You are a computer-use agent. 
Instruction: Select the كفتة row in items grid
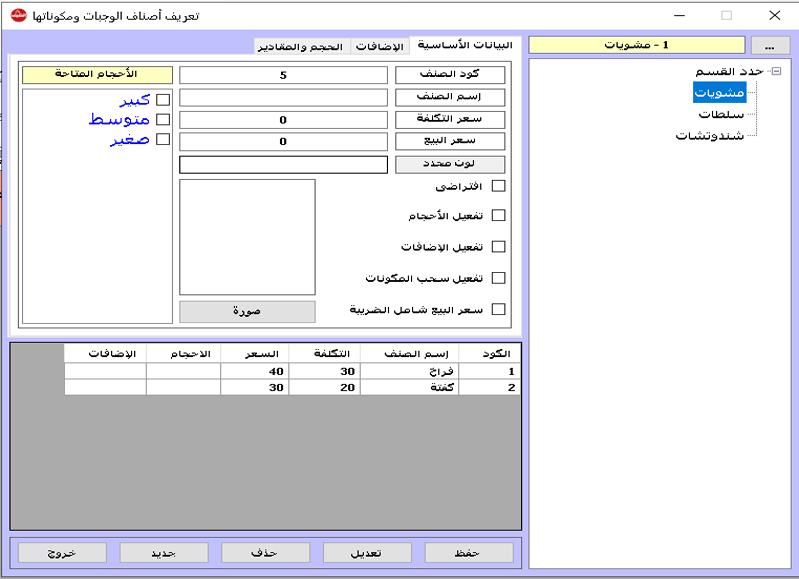[x=292, y=387]
